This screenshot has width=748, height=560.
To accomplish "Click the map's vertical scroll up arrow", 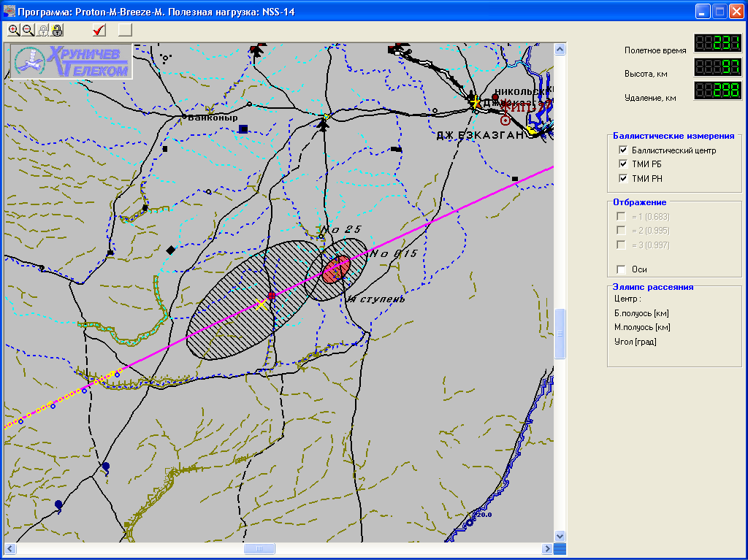I will 560,50.
